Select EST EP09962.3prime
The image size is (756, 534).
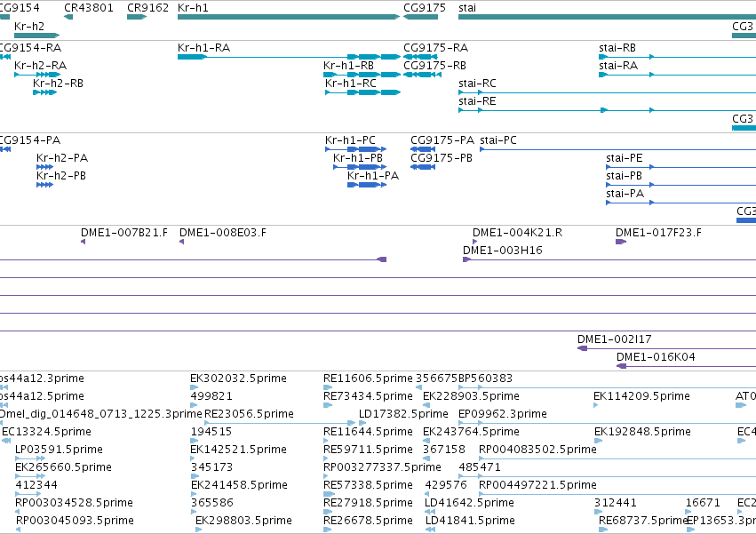coord(607,423)
